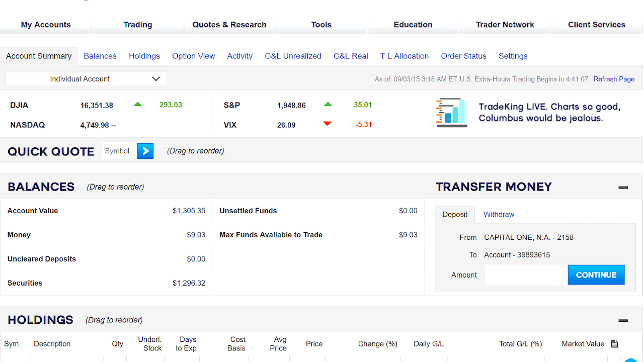The height and width of the screenshot is (362, 644).
Task: Click the green up arrow next to S&P
Action: pos(328,104)
